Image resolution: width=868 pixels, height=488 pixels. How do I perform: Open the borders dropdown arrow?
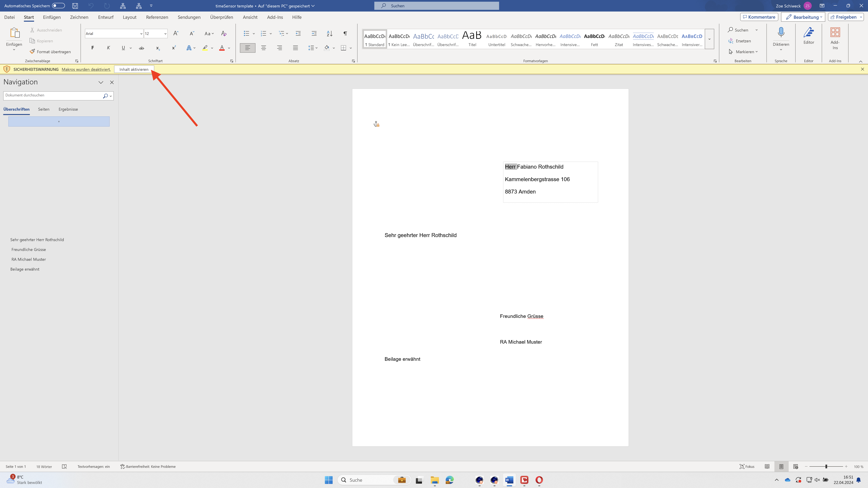click(351, 48)
